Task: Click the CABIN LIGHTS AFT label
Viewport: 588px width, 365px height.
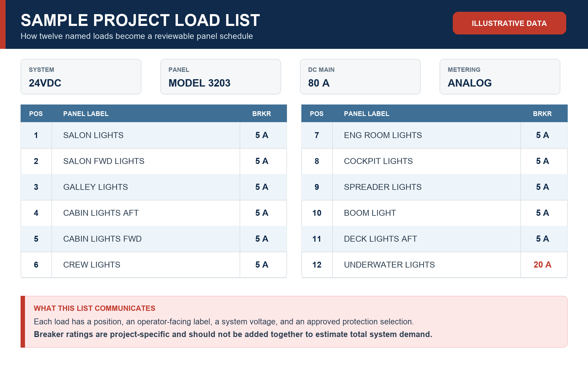Action: click(101, 213)
